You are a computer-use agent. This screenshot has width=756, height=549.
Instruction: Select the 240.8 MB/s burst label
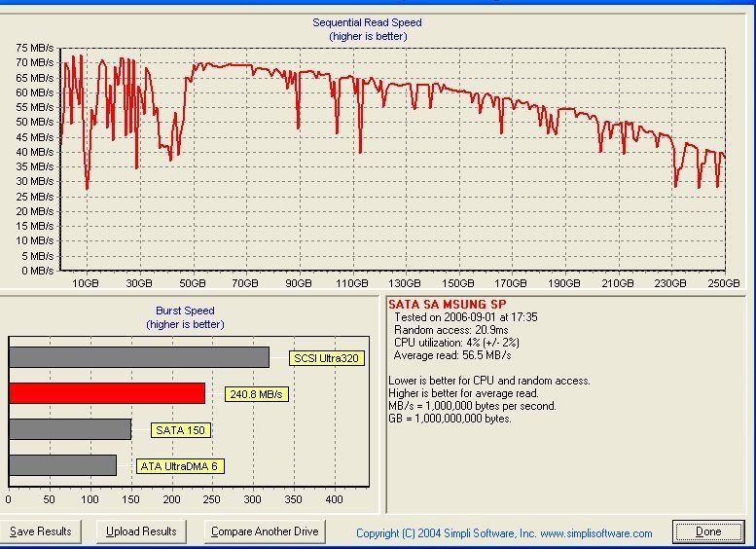tap(256, 394)
